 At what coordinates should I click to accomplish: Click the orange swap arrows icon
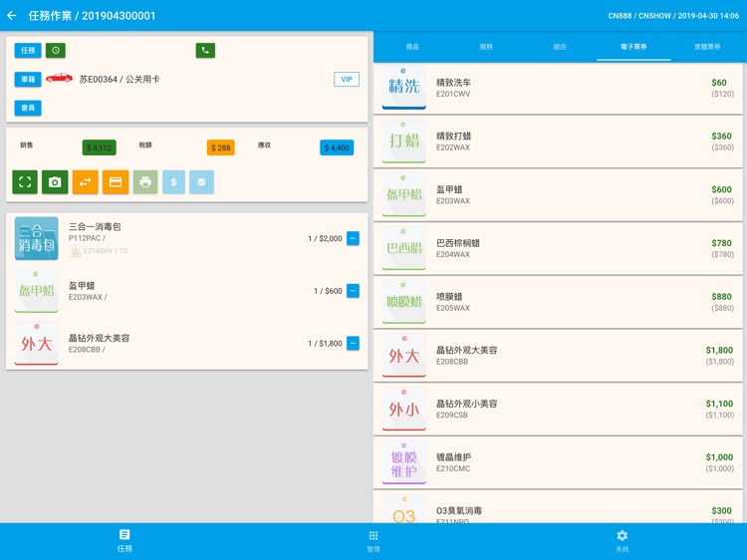[86, 181]
